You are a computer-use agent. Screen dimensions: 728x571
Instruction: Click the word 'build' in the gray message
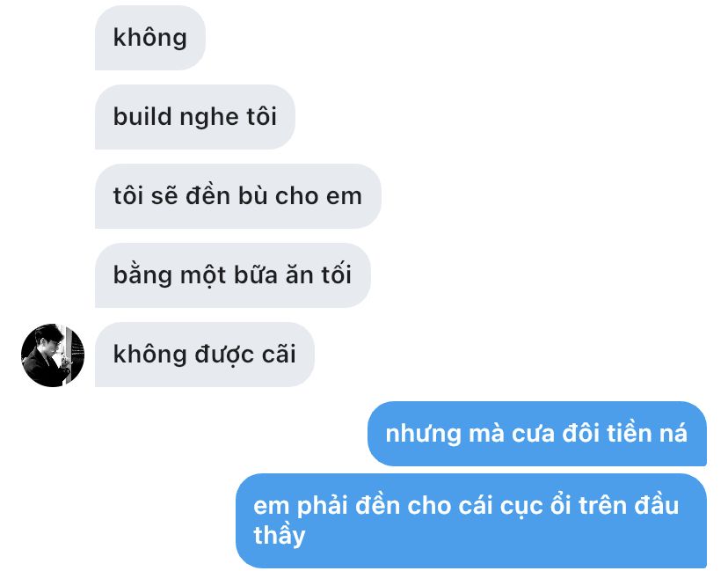143,116
